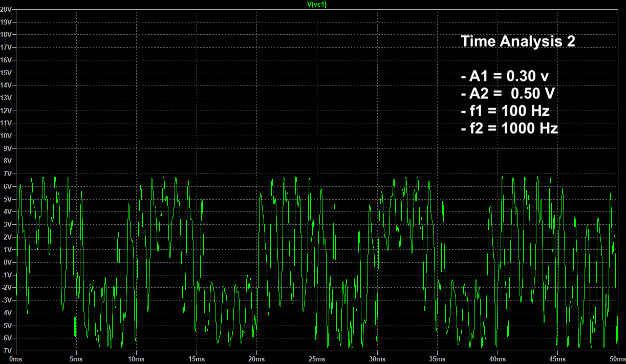Screen dimensions: 626x364
Task: Click the 25ms time axis label
Action: point(317,358)
